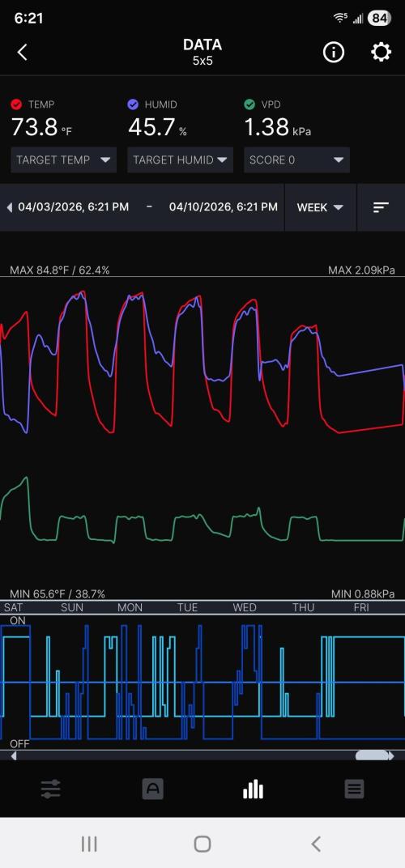Tap the Android home button

[202, 844]
